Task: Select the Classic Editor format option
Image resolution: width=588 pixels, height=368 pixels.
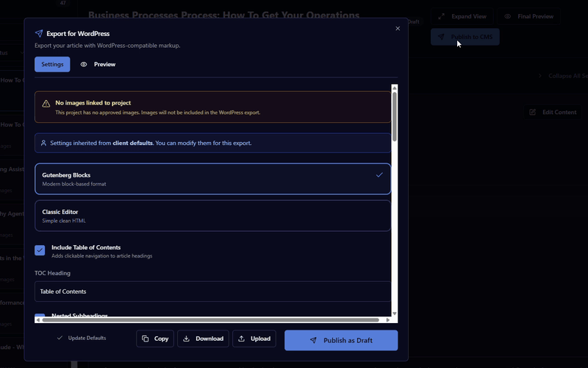Action: tap(212, 216)
